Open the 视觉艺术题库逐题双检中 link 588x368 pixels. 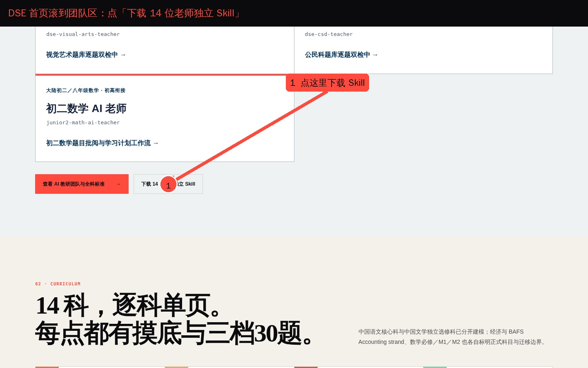point(86,55)
